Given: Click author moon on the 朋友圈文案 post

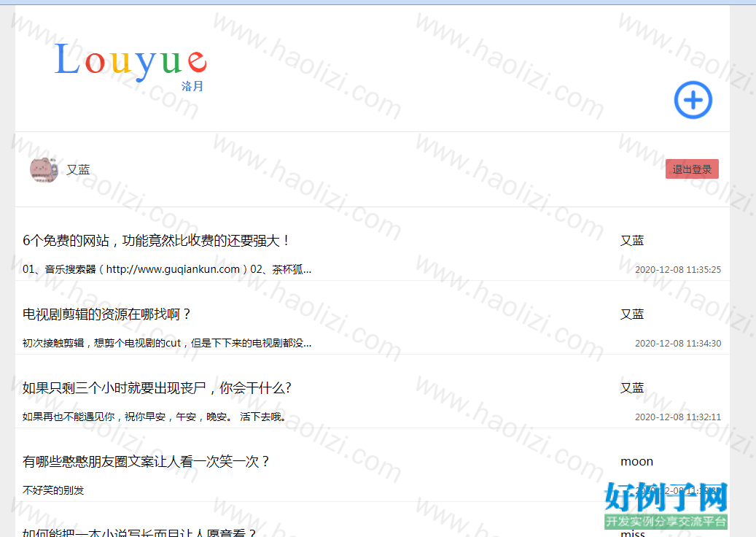Looking at the screenshot, I should pyautogui.click(x=636, y=462).
